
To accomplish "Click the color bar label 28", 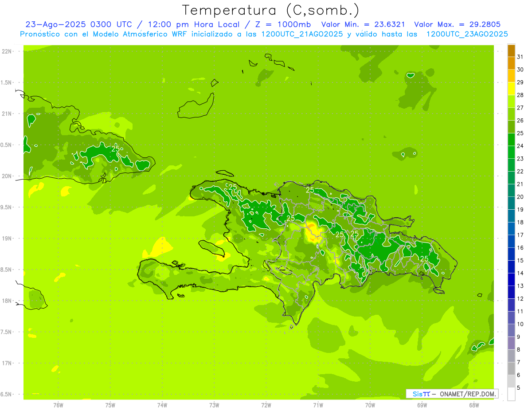I will pyautogui.click(x=520, y=95).
